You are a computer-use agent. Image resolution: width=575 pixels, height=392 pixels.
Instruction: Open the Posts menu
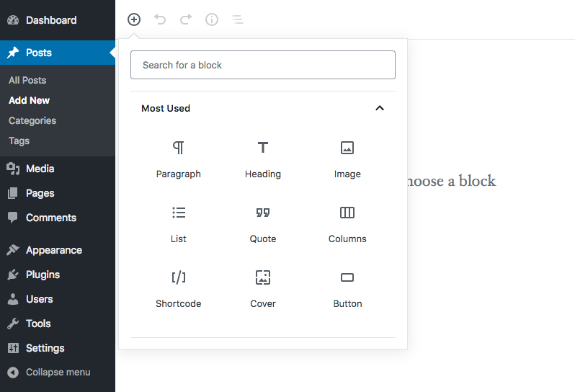[x=58, y=53]
